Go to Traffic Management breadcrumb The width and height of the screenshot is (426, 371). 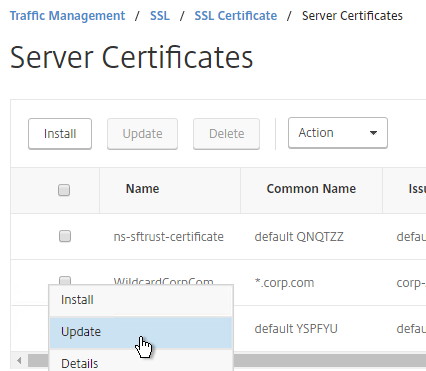click(x=67, y=16)
